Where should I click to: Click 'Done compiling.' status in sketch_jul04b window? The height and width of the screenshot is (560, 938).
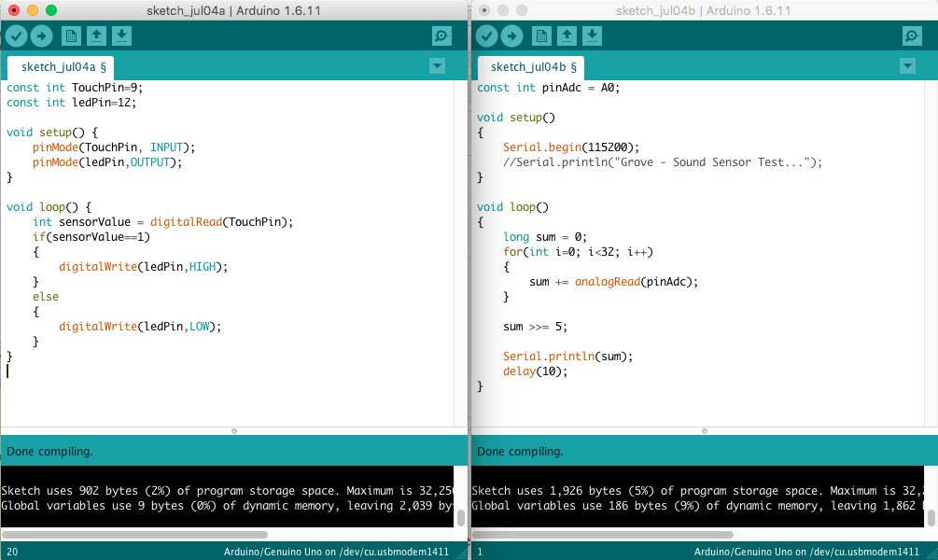520,451
